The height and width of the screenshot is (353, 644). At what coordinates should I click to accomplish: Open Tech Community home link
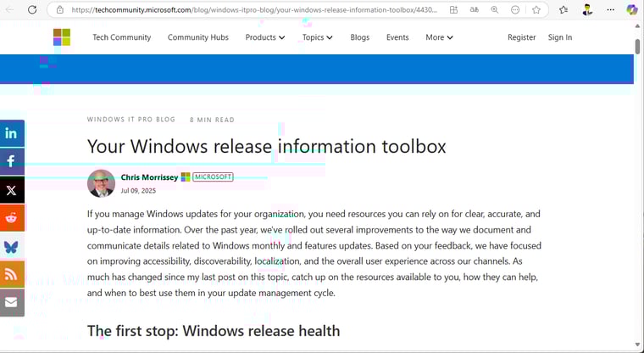(121, 37)
